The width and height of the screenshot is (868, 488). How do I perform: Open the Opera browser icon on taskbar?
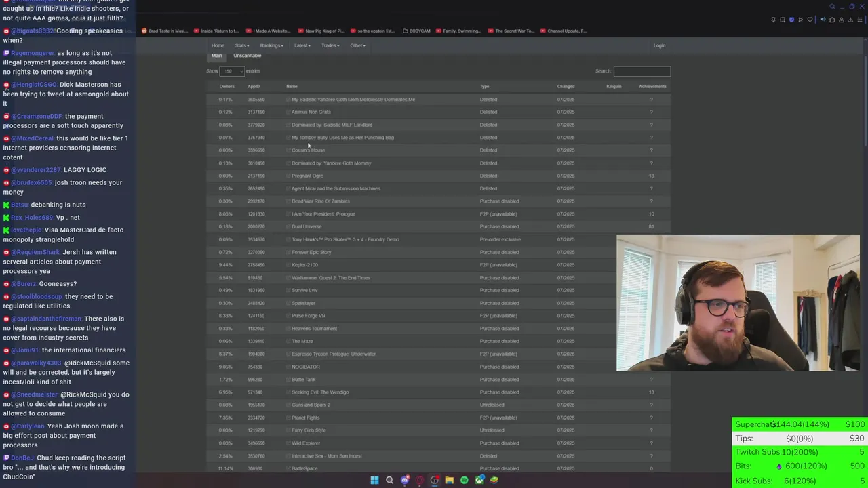[420, 480]
